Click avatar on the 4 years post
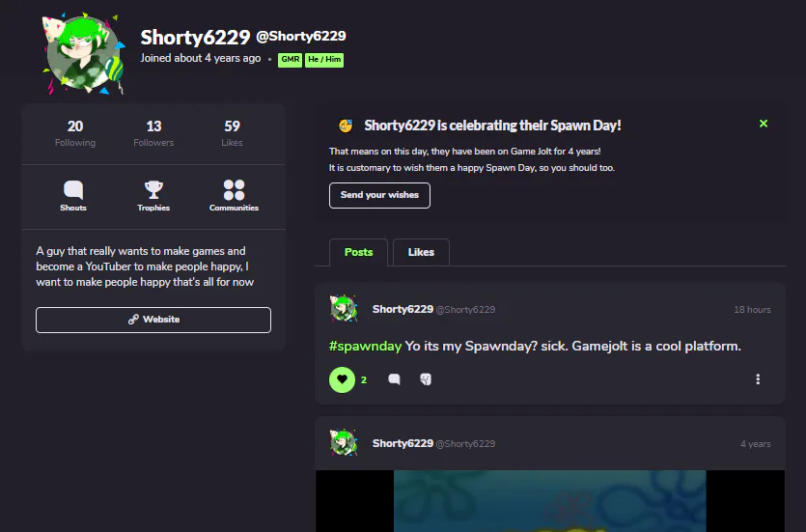 [344, 443]
